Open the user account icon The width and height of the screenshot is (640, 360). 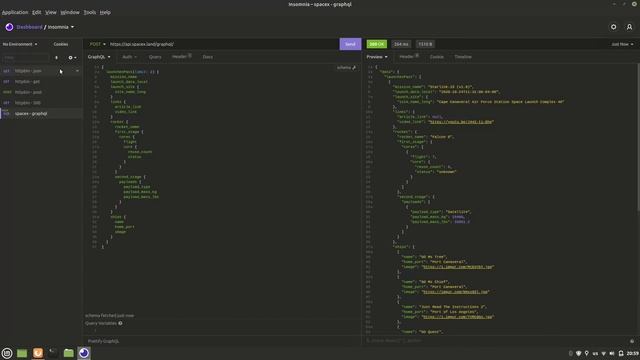[629, 27]
